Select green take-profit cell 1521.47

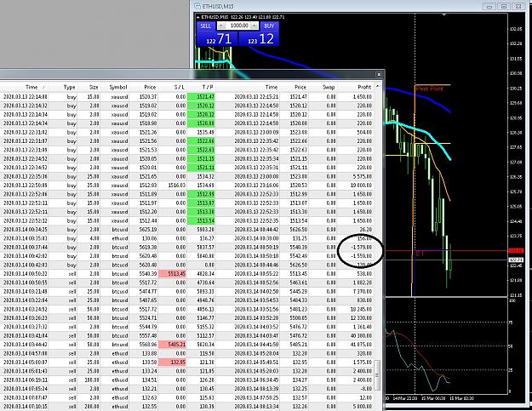(201, 97)
